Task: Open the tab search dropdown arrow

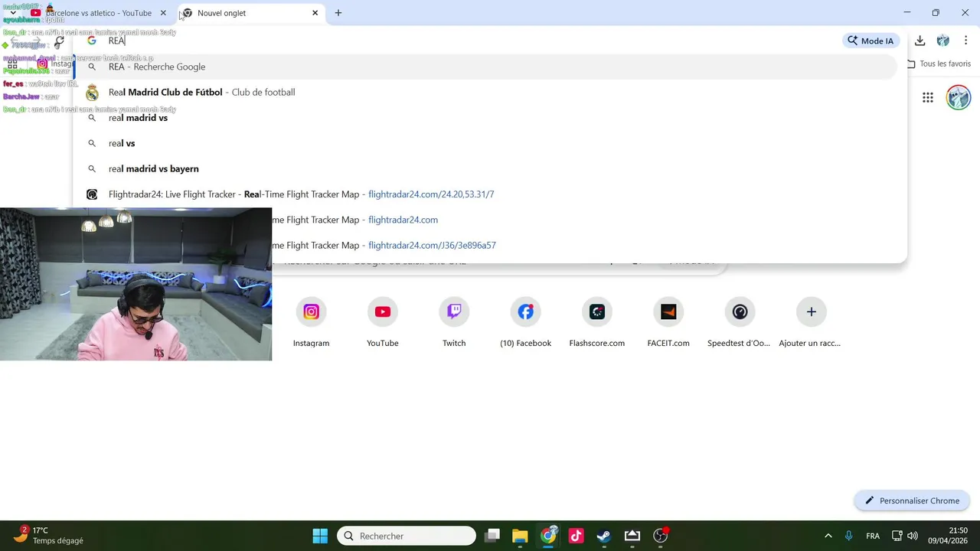Action: click(13, 13)
